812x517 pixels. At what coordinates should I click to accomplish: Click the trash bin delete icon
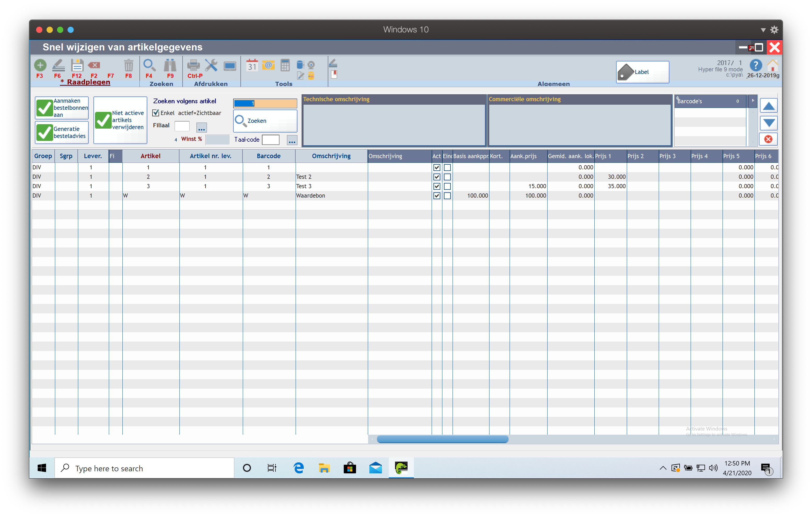[x=128, y=65]
